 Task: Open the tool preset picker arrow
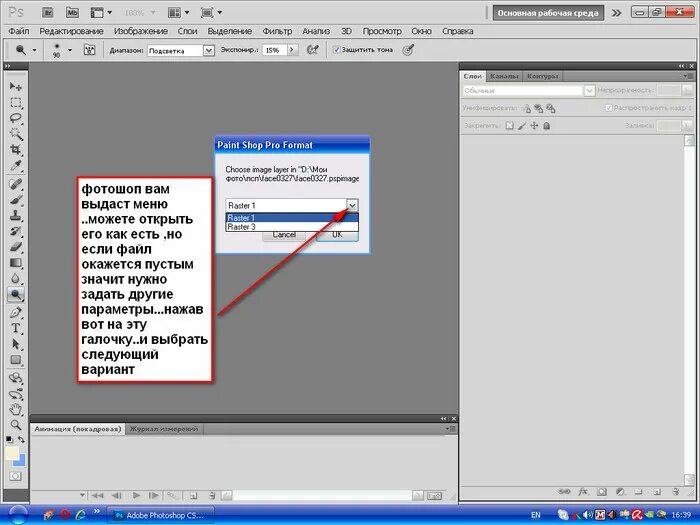34,50
